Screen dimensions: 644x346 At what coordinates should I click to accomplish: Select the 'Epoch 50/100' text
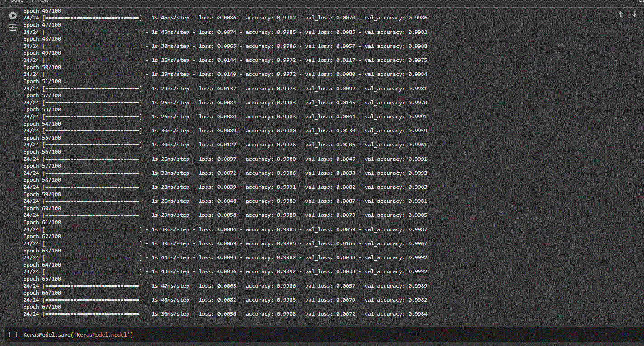42,67
